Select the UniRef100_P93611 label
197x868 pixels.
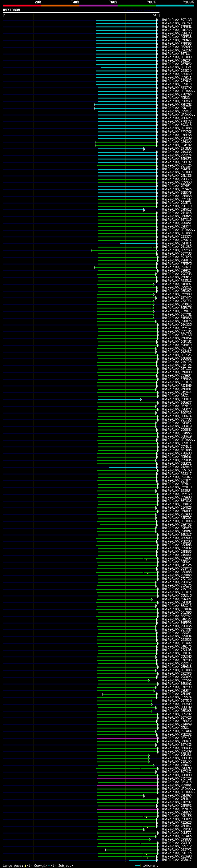click(x=177, y=267)
